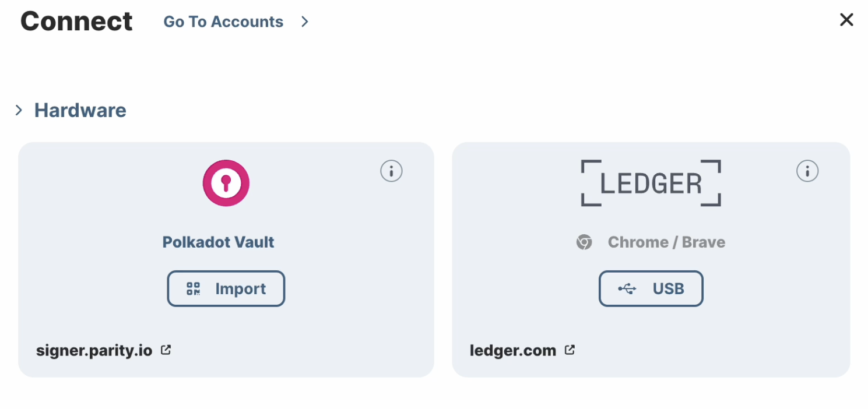Click the USB symbol icon
This screenshot has height=409, width=868.
point(627,289)
